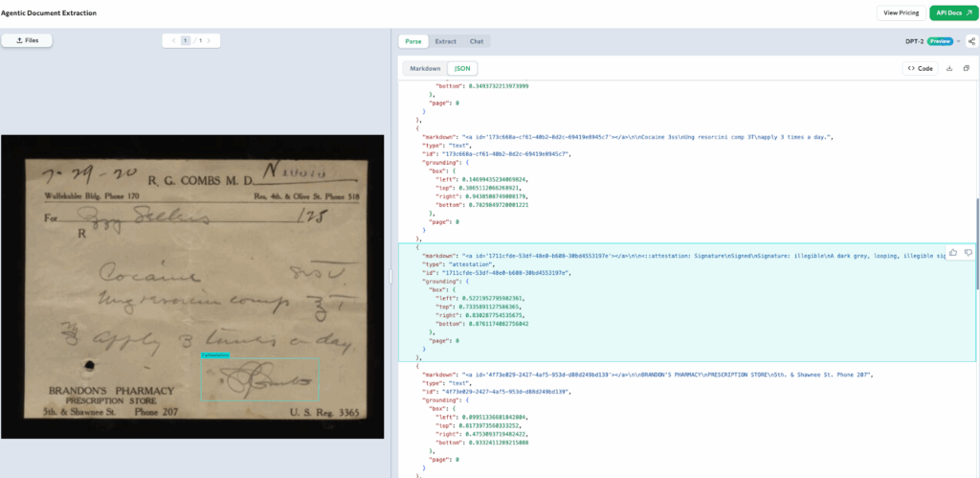Click the highlighted signature box on prescription
This screenshot has height=478, width=980.
[x=259, y=379]
